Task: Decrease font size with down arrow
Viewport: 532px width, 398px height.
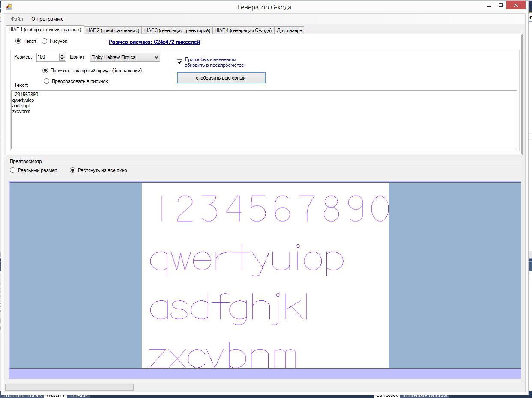Action: (x=62, y=59)
